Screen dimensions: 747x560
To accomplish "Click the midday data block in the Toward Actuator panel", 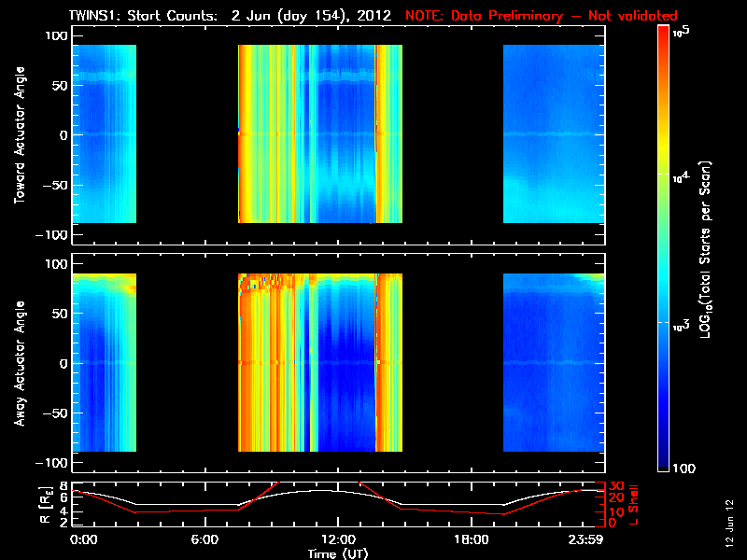I will pos(320,133).
